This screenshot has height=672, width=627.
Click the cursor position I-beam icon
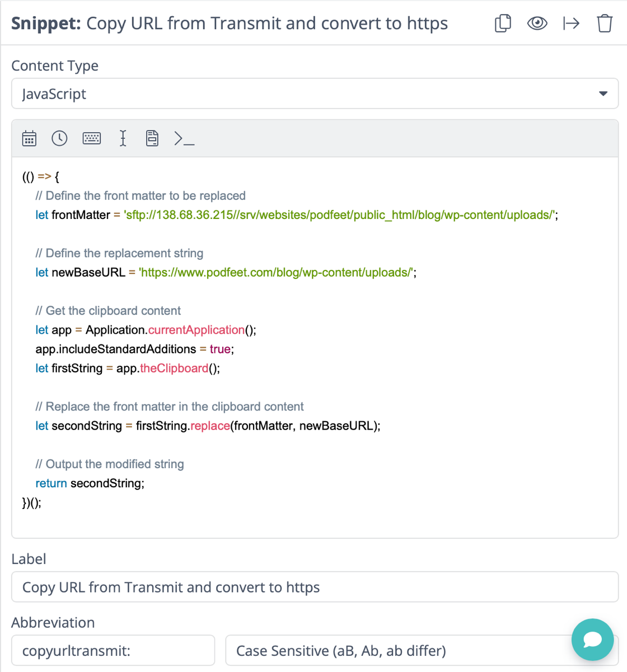click(123, 138)
